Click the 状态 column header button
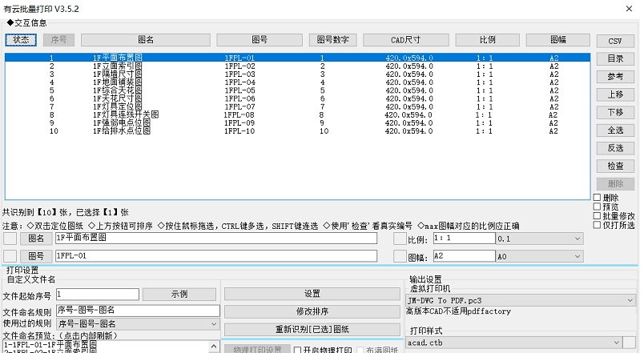 point(21,40)
